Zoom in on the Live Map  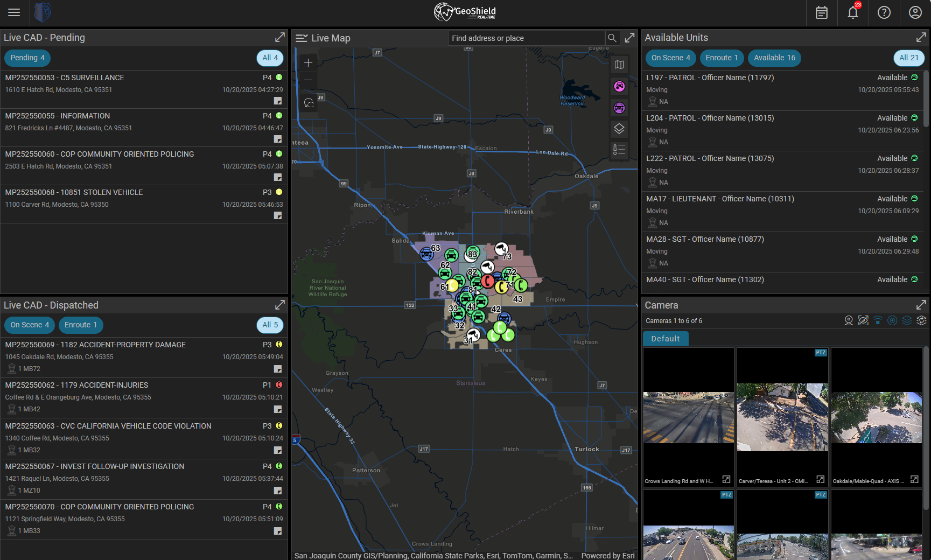(x=308, y=62)
